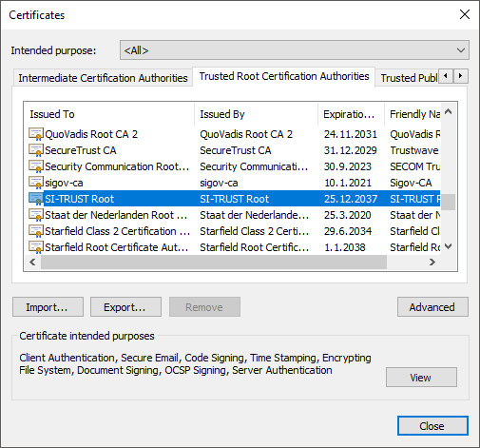Sort by the Friendly Name column header
The height and width of the screenshot is (448, 480).
click(x=413, y=114)
